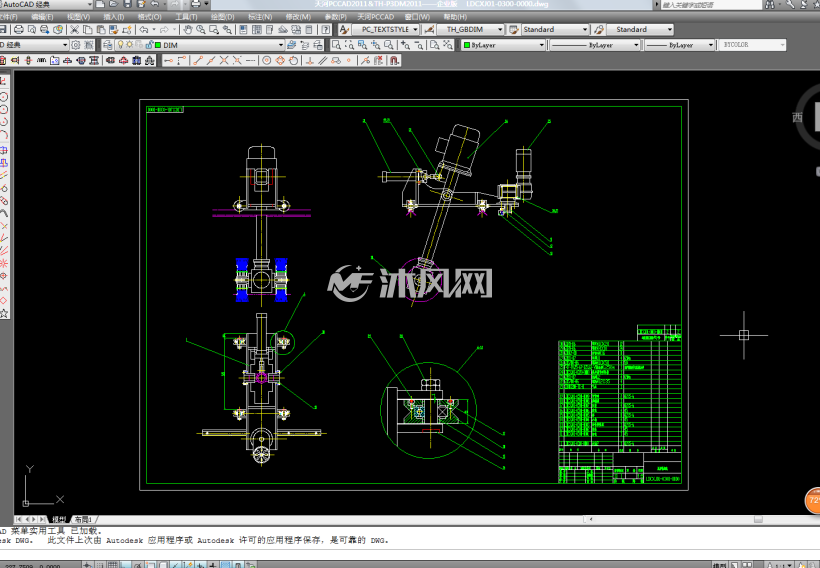The width and height of the screenshot is (820, 568).
Task: Open the 格式(O) menu
Action: click(150, 17)
